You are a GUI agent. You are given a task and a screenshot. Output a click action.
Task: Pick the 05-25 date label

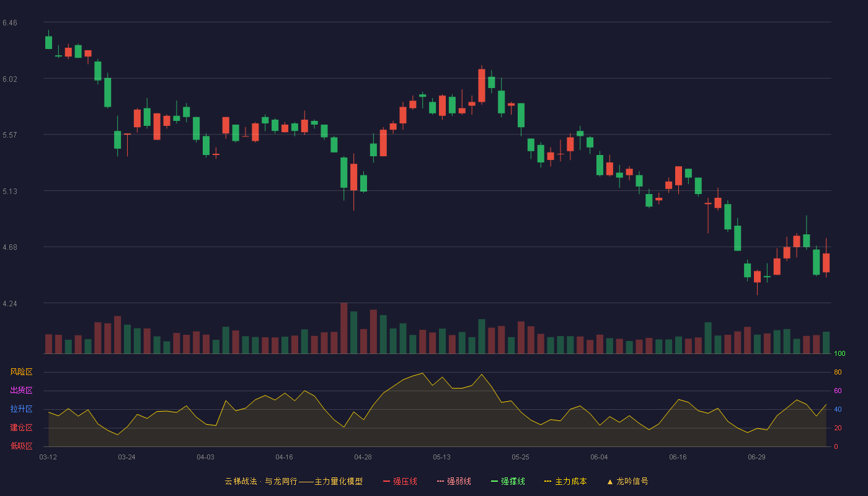pos(520,458)
